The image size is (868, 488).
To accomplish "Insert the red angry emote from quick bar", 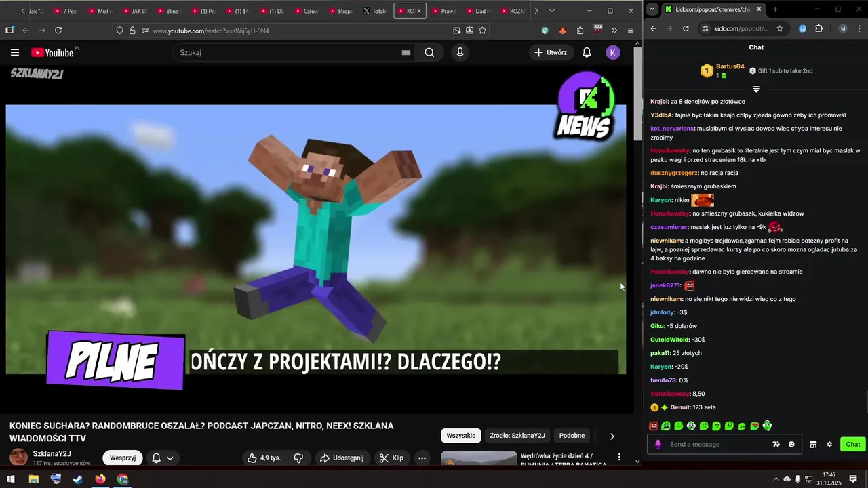I will coord(654,426).
